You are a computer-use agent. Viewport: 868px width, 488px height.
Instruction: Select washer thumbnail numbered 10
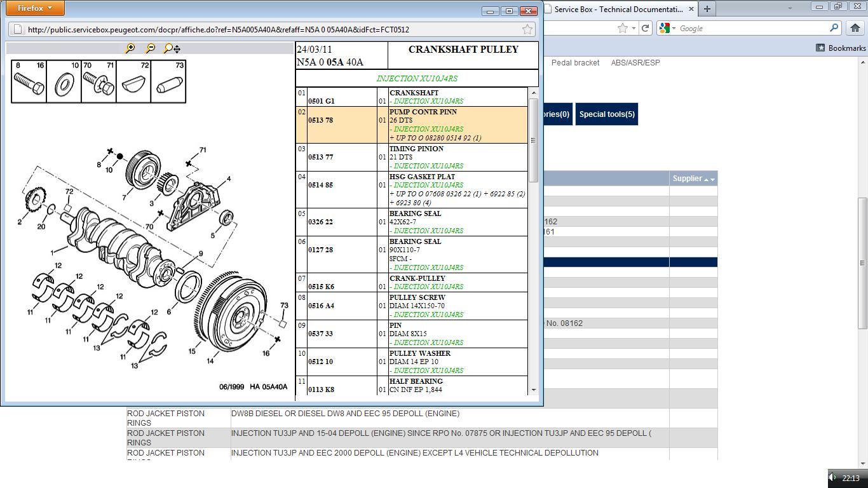[x=64, y=81]
